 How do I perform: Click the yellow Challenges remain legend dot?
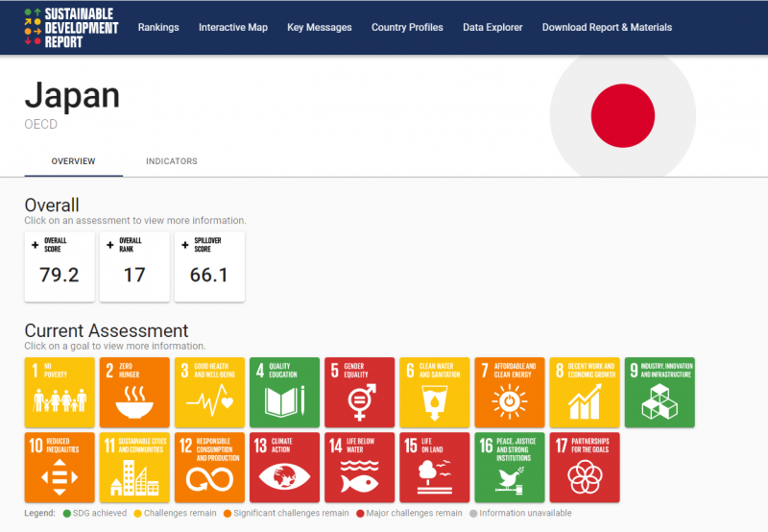click(x=137, y=514)
